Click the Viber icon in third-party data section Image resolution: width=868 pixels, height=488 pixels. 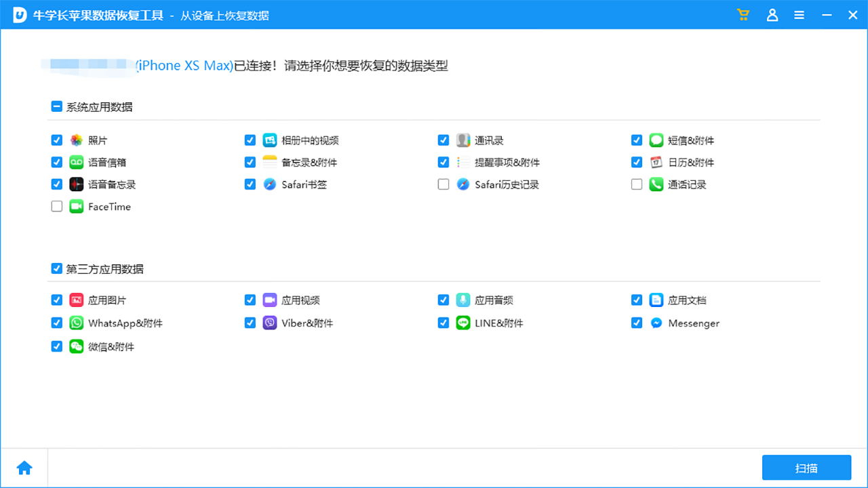pos(270,323)
